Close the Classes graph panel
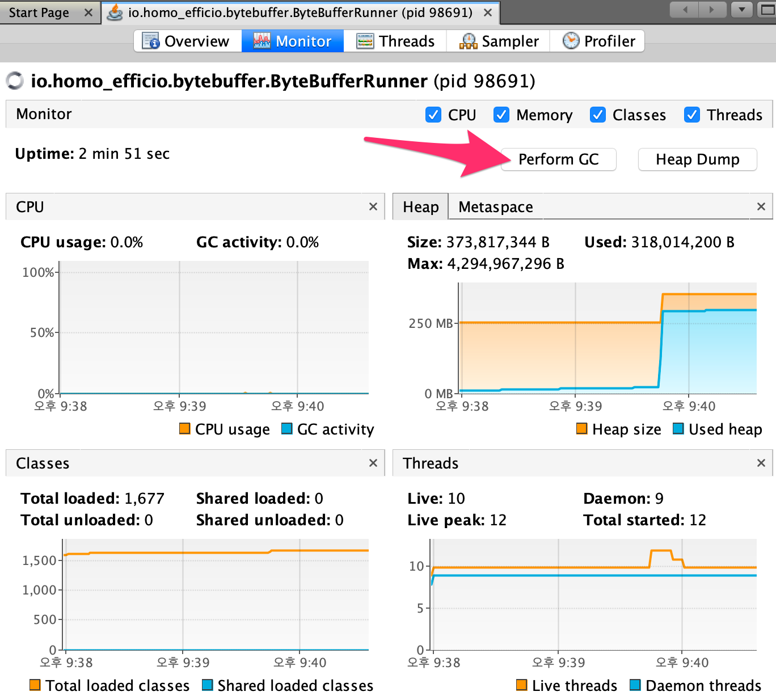The height and width of the screenshot is (700, 776). coord(373,463)
